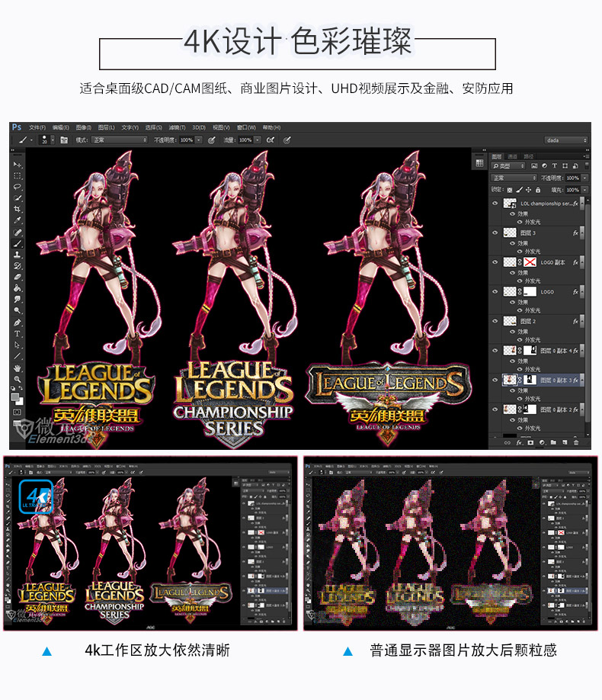Screen dimensions: 602x700
Task: Filter layers by pixel layers icon
Action: point(534,165)
